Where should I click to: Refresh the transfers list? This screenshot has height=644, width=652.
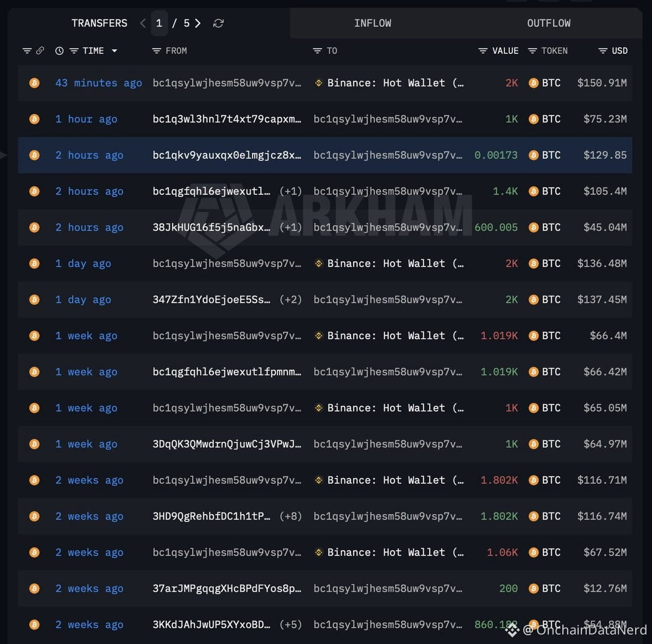[x=218, y=23]
